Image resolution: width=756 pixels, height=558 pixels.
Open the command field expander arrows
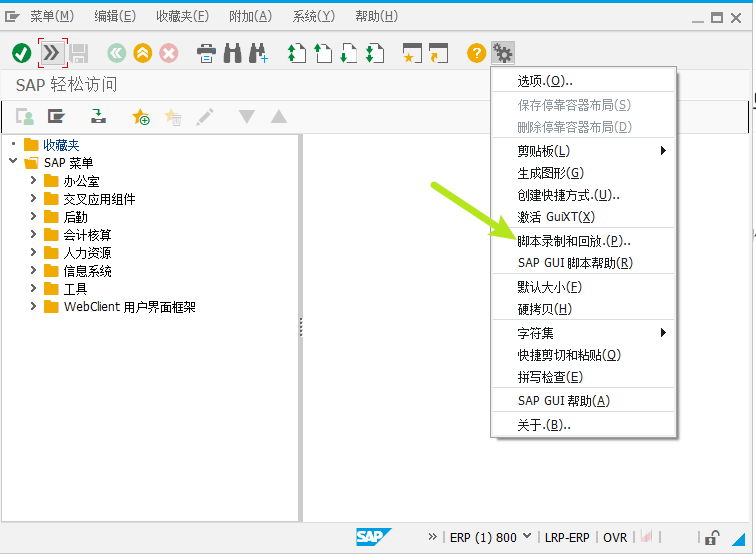pos(52,53)
